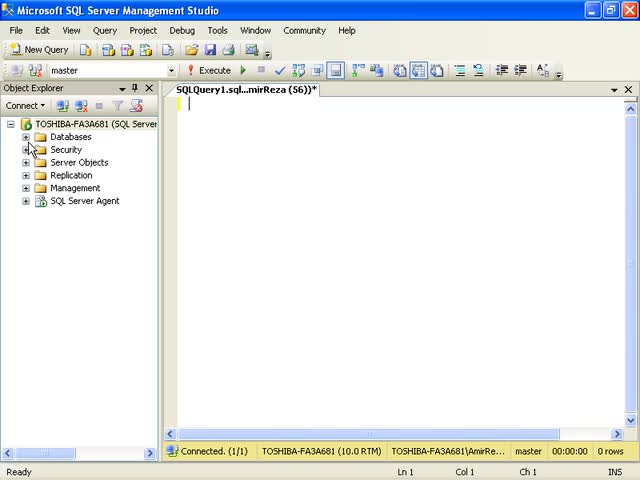Open the Tools menu
Viewport: 640px width, 480px height.
pyautogui.click(x=218, y=31)
